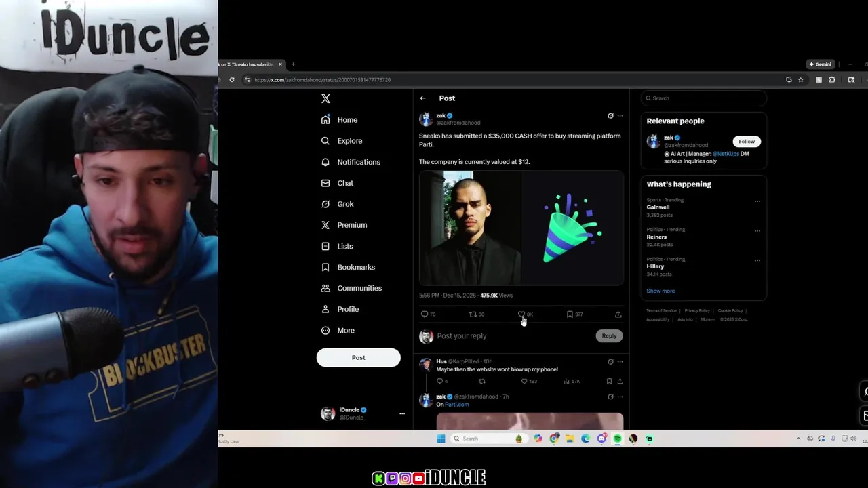Viewport: 868px width, 488px height.
Task: Open Windows Start menu
Action: pos(441,439)
